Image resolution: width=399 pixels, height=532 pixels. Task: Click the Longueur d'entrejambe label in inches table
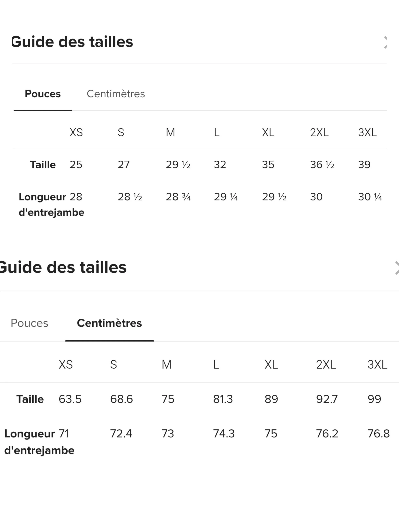coord(51,205)
